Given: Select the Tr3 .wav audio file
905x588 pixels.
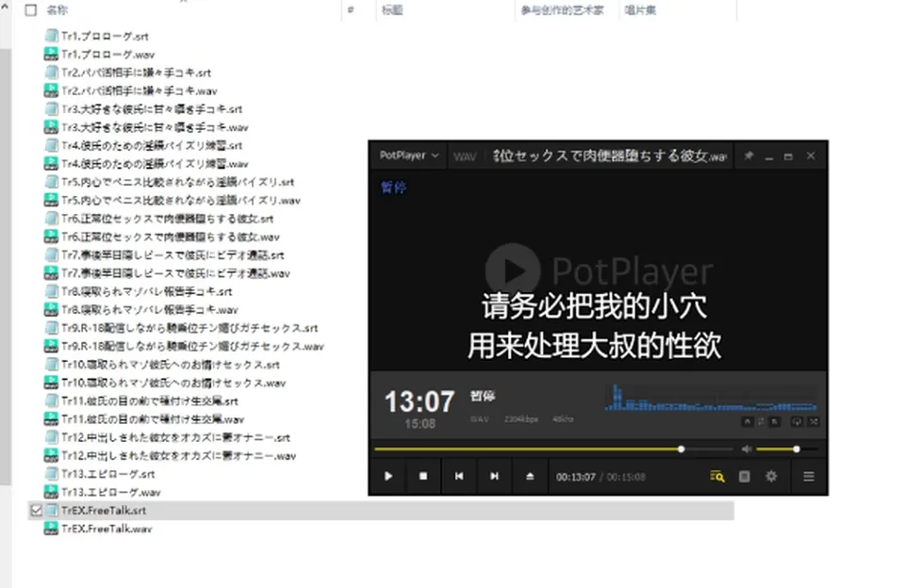Looking at the screenshot, I should click(146, 127).
